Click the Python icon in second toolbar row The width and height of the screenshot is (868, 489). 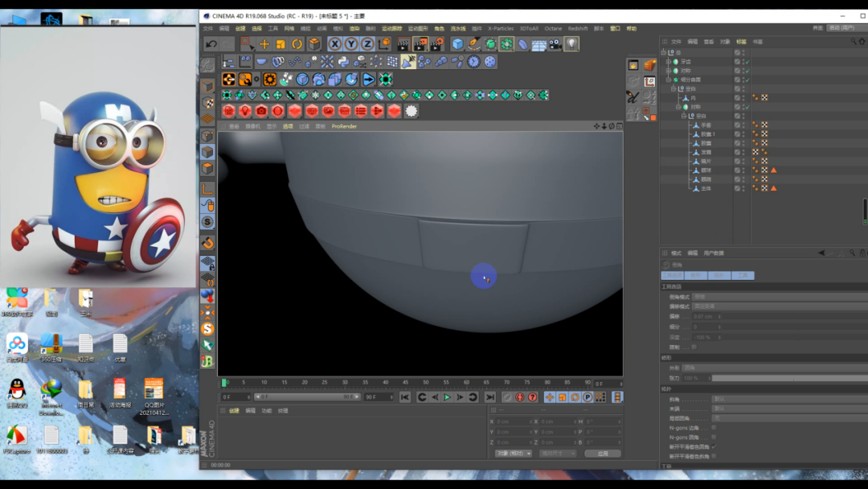(x=343, y=61)
